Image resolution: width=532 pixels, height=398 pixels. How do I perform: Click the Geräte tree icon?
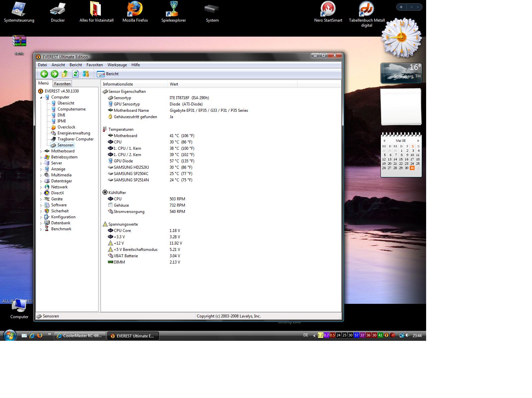47,199
